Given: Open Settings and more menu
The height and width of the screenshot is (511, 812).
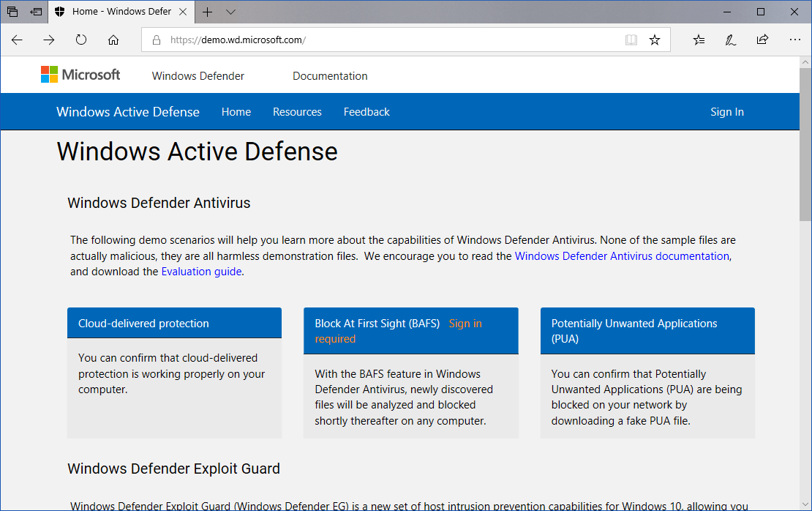Looking at the screenshot, I should [x=795, y=40].
